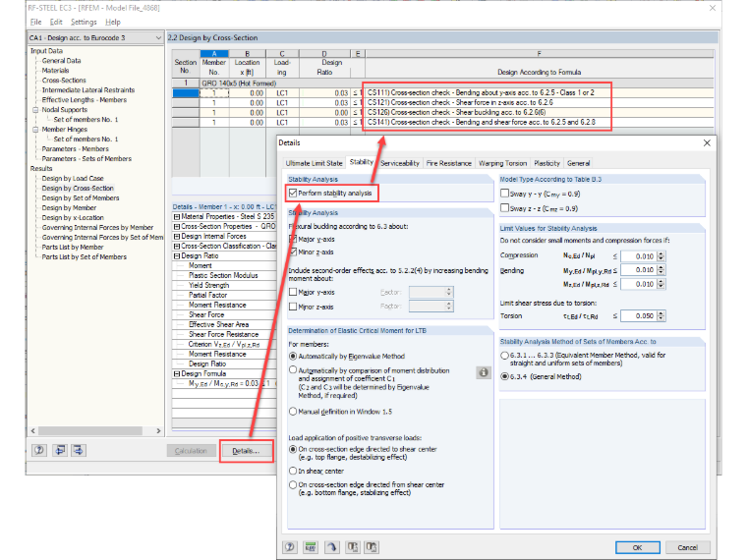This screenshot has width=747, height=560.
Task: Click the Calculation button
Action: point(191,451)
